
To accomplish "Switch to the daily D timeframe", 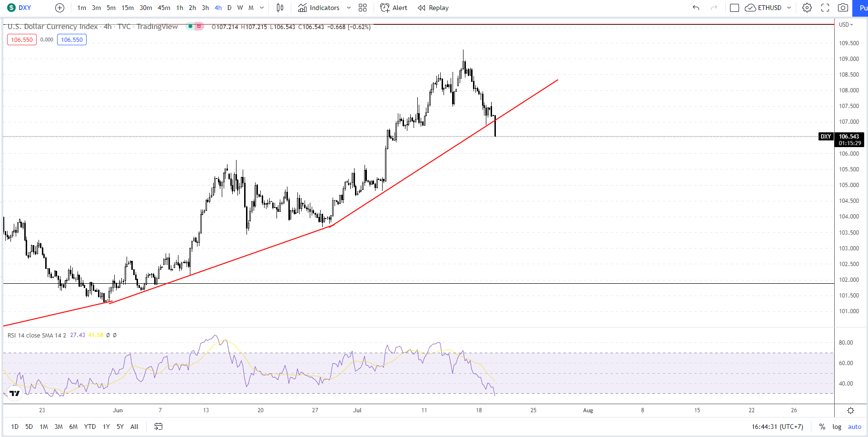I will (229, 8).
